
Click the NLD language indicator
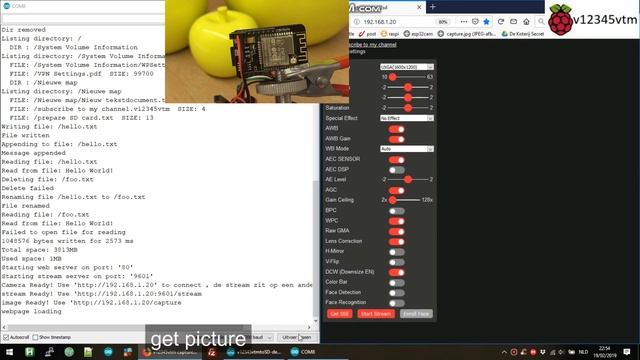pyautogui.click(x=584, y=352)
